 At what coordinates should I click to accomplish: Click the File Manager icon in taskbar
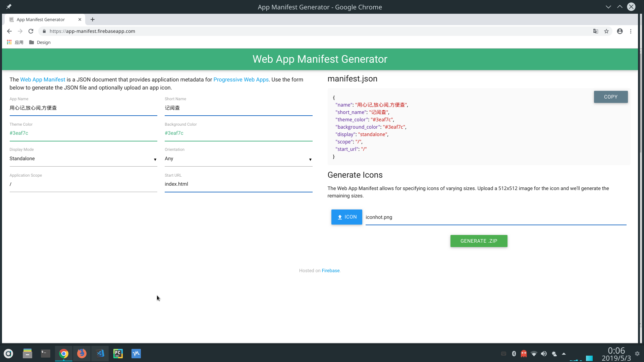(x=27, y=353)
